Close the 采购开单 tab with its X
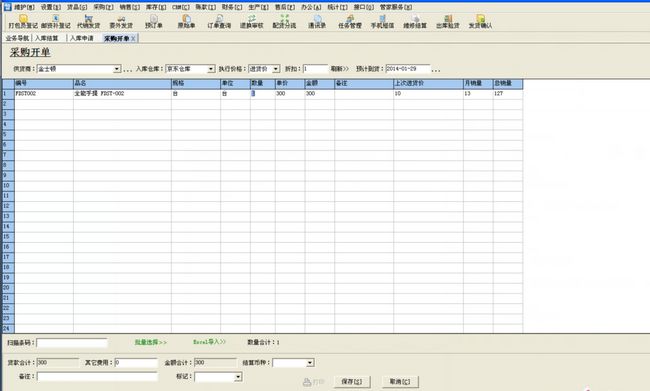The image size is (650, 391). click(133, 39)
